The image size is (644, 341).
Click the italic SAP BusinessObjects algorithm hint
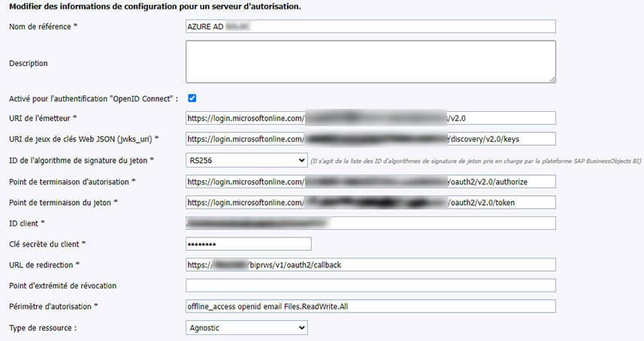pos(476,161)
